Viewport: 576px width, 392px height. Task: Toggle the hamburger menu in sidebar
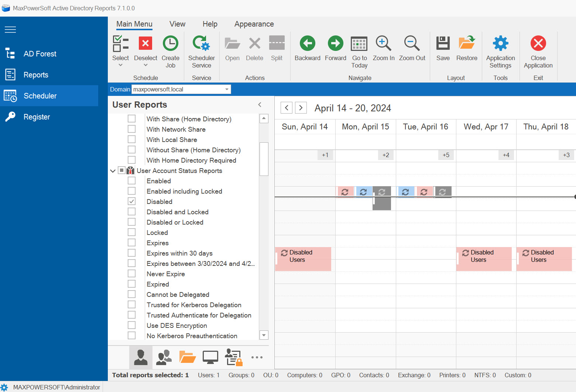(10, 30)
